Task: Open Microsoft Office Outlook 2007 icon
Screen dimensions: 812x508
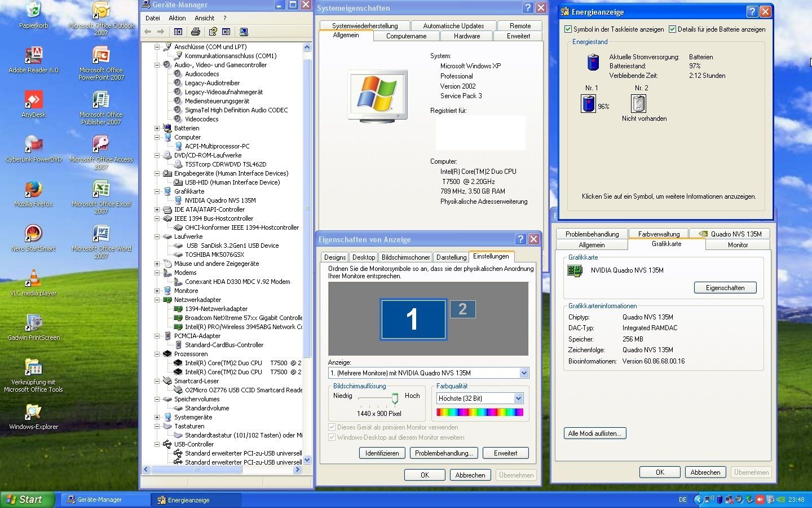Action: [x=101, y=18]
